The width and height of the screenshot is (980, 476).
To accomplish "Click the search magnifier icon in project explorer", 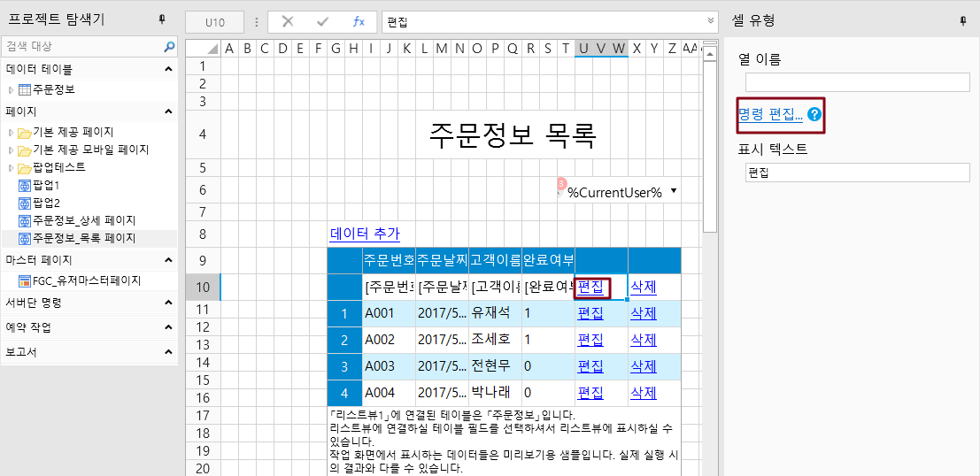I will click(169, 46).
